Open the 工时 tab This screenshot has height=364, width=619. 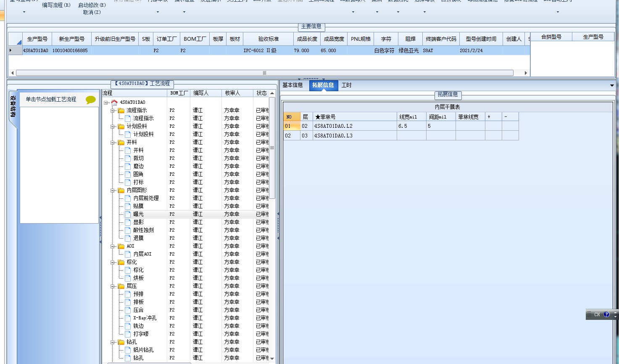click(347, 85)
